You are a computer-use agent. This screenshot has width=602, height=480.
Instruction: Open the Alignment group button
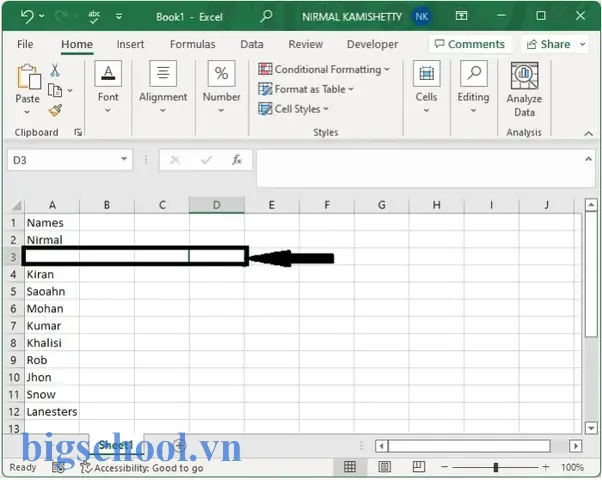pyautogui.click(x=163, y=88)
